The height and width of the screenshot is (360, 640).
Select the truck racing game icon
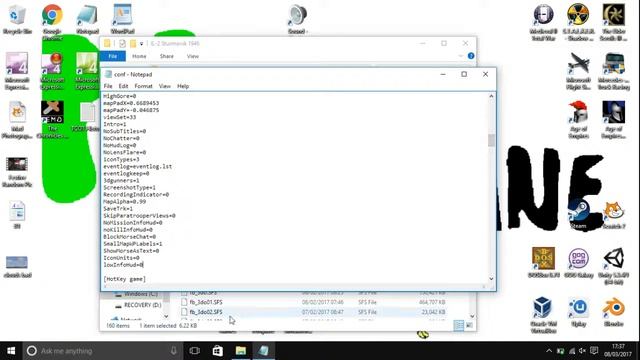point(613,71)
